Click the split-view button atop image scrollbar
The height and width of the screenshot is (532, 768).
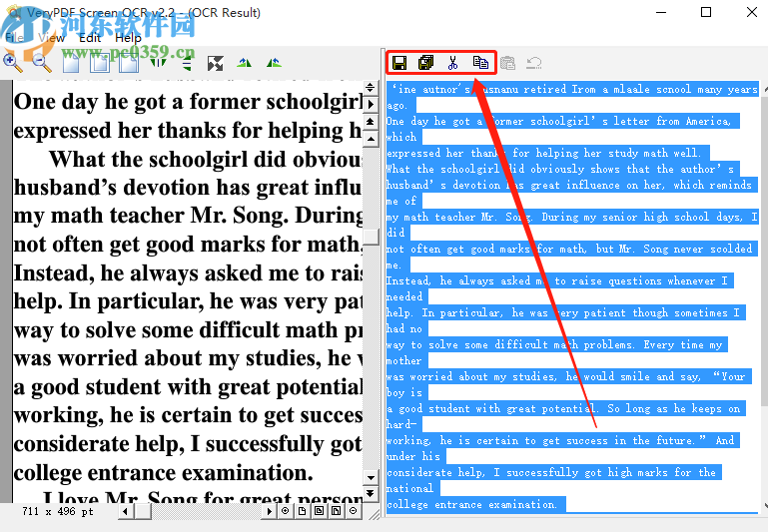pos(371,87)
